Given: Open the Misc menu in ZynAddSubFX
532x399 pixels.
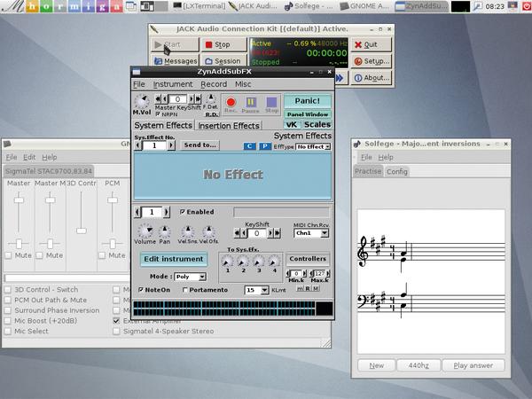Looking at the screenshot, I should pyautogui.click(x=243, y=84).
